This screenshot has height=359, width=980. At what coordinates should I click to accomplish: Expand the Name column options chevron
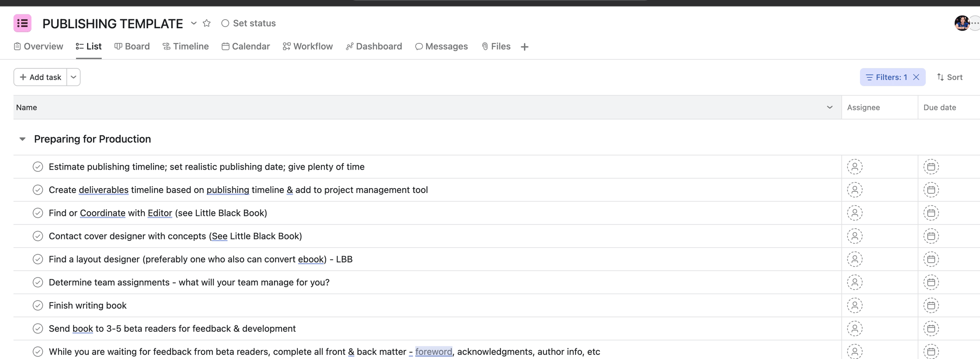click(x=829, y=108)
